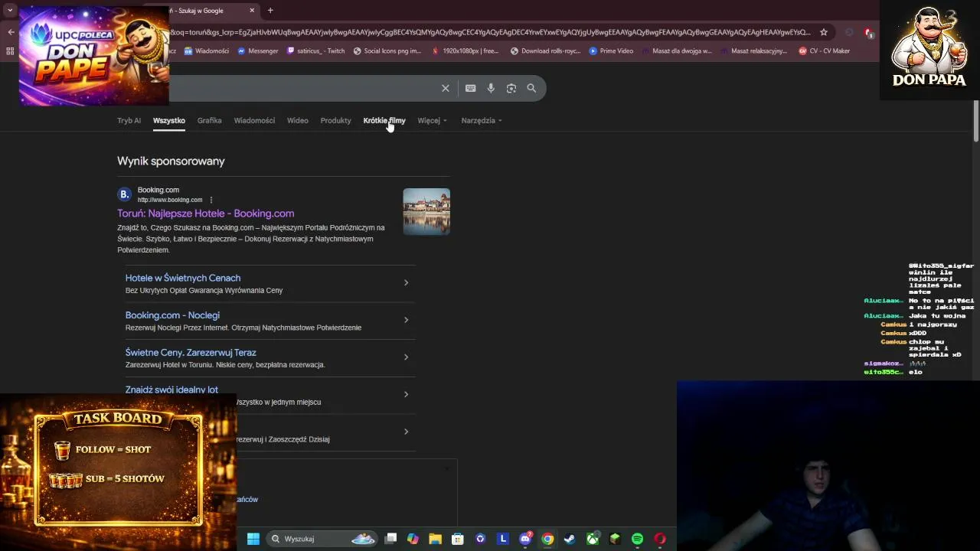
Task: Open Hotele w Świetnych Cenach link
Action: pyautogui.click(x=183, y=278)
